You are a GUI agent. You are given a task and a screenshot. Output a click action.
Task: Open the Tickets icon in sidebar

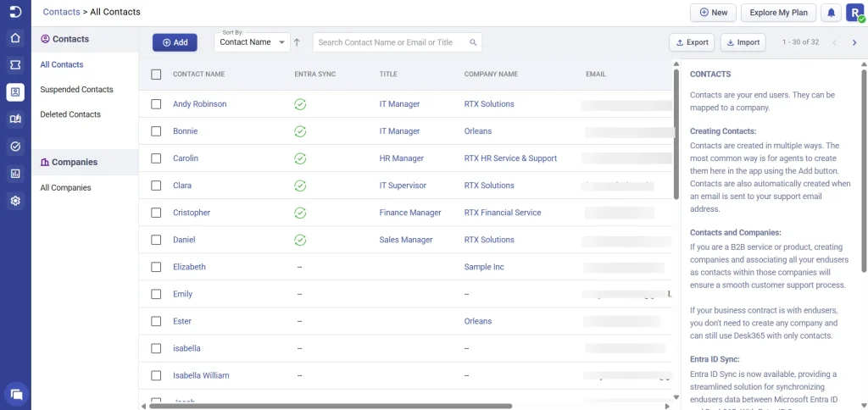(x=15, y=65)
